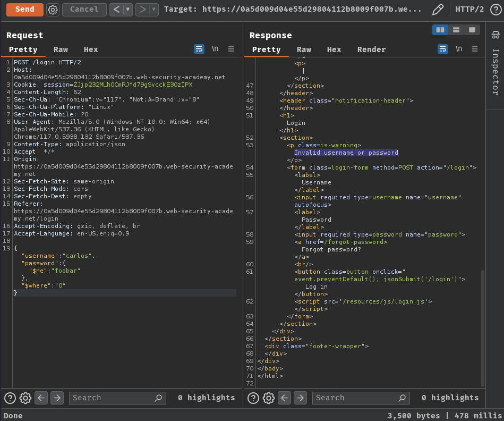Open Request search help icon

pyautogui.click(x=10, y=398)
